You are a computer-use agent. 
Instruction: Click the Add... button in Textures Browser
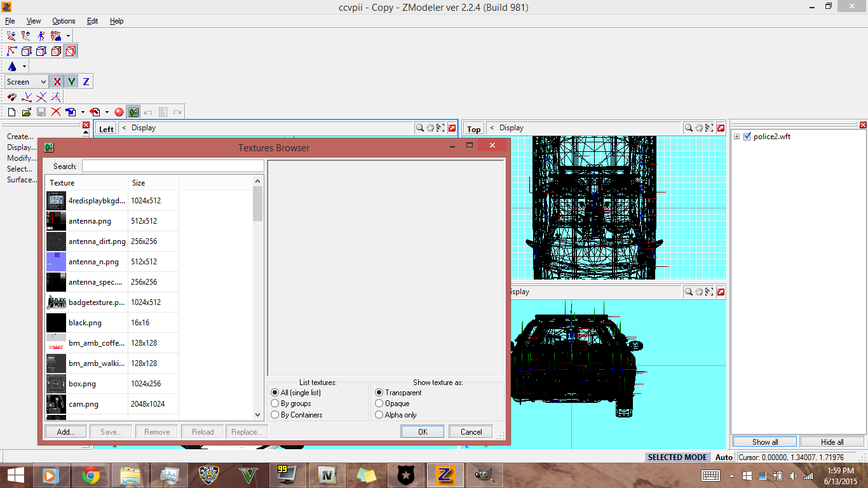click(x=66, y=432)
